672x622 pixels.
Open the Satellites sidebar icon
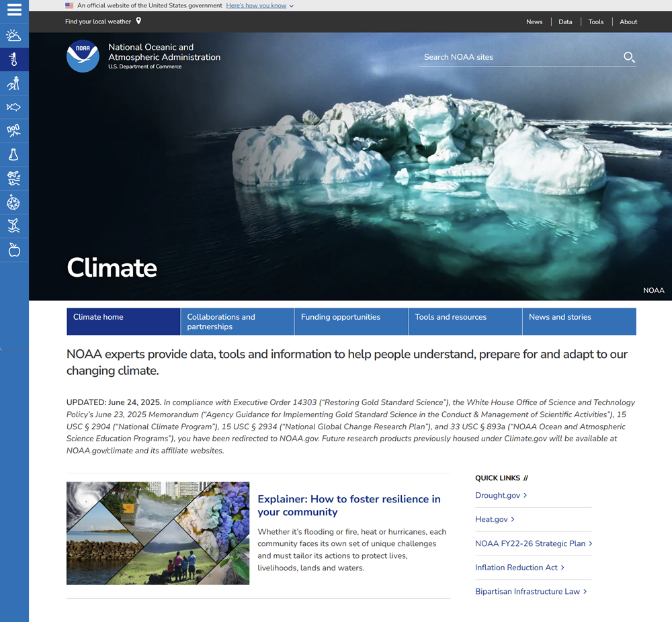coord(14,131)
